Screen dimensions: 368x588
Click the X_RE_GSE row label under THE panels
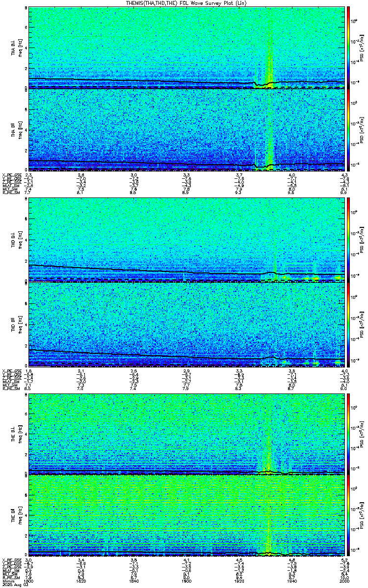tap(11, 560)
